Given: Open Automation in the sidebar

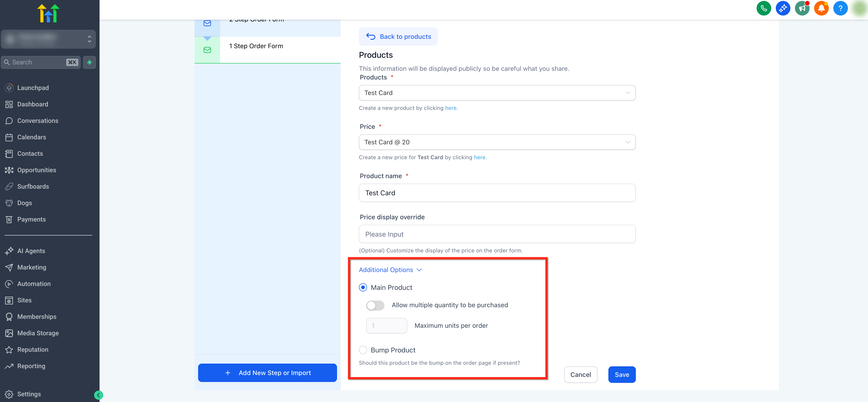Looking at the screenshot, I should tap(34, 284).
